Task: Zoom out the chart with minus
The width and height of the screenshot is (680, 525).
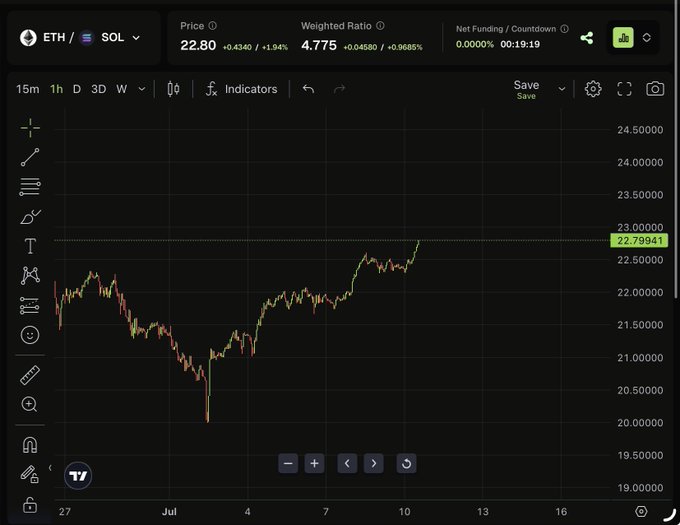Action: (288, 463)
